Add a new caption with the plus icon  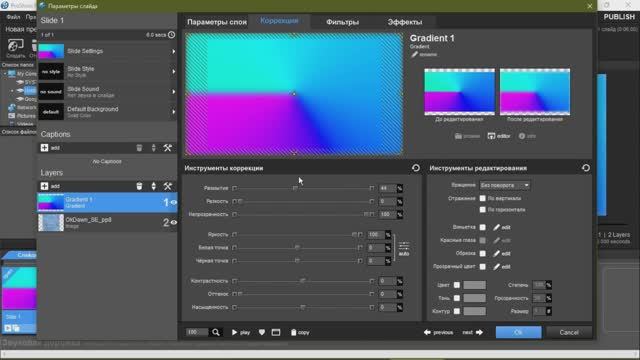tap(44, 148)
